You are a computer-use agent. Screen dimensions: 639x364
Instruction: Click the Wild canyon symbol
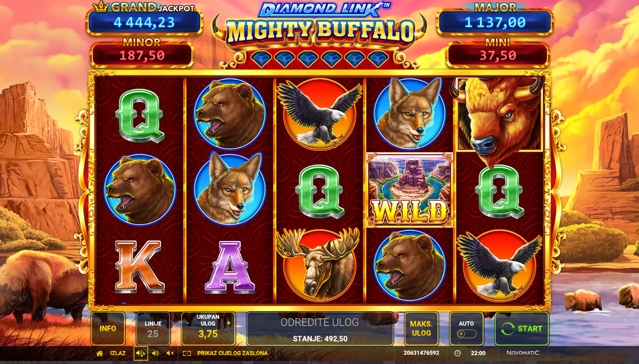[410, 190]
